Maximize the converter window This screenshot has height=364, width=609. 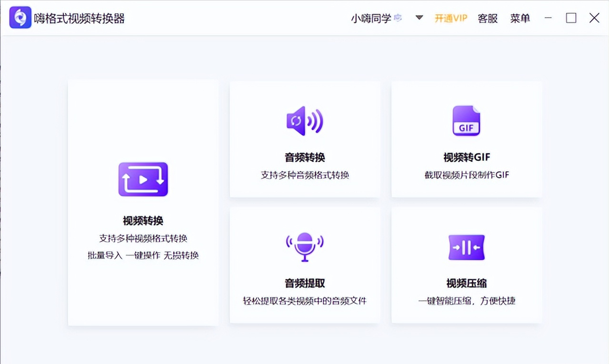pyautogui.click(x=571, y=18)
